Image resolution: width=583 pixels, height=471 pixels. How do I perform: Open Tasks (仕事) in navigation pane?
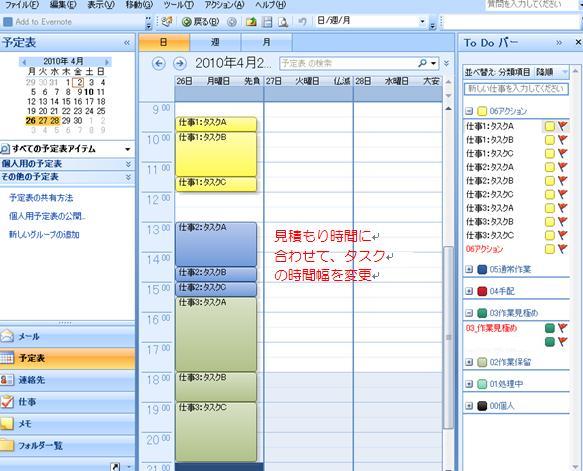tap(67, 402)
